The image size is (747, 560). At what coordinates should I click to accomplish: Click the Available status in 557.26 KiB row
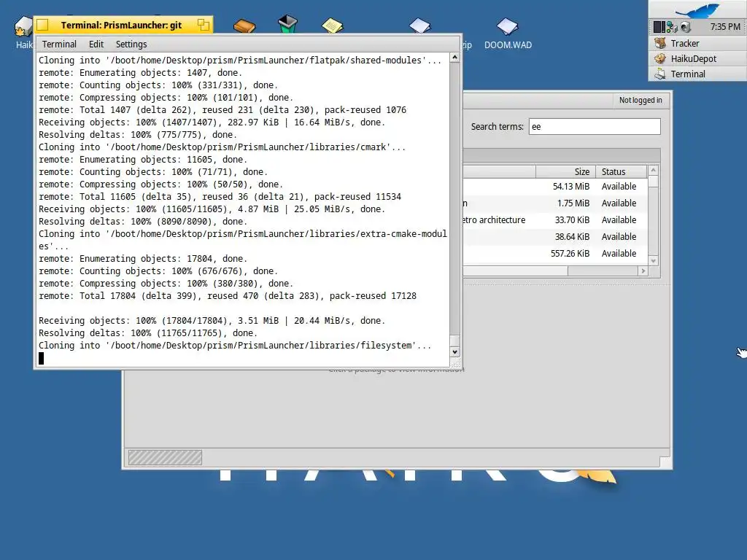tap(619, 253)
